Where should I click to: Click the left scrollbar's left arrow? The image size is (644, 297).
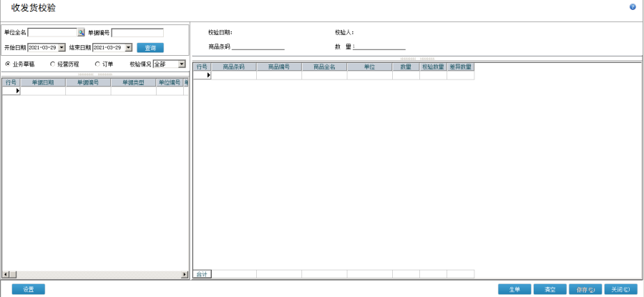point(6,274)
